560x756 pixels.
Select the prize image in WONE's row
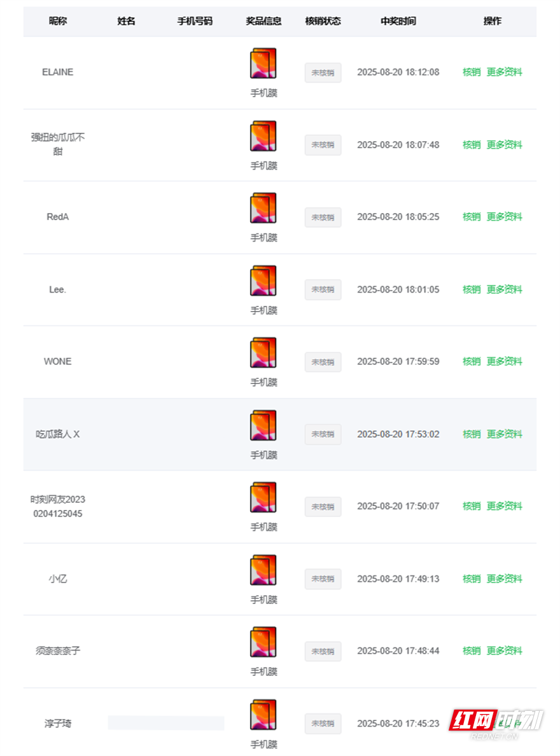coord(263,353)
